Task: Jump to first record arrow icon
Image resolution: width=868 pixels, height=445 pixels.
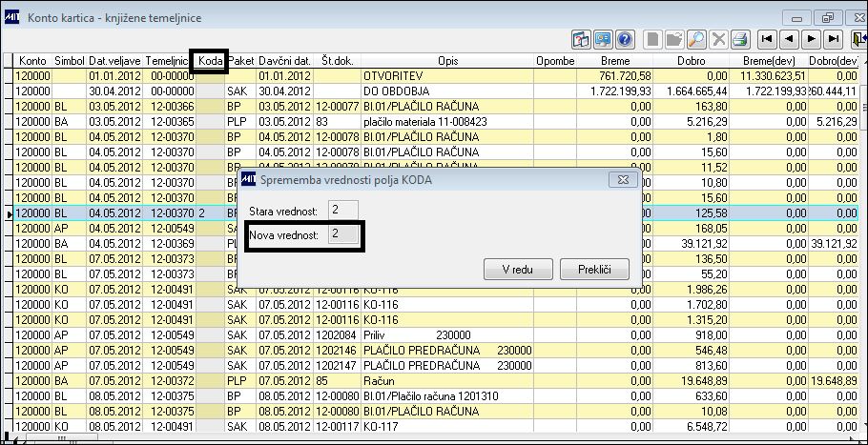Action: pyautogui.click(x=767, y=39)
